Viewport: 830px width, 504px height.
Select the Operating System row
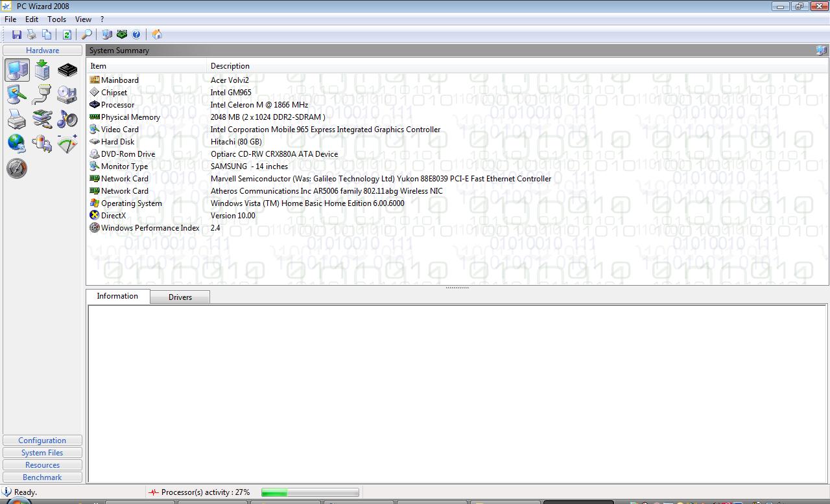457,203
